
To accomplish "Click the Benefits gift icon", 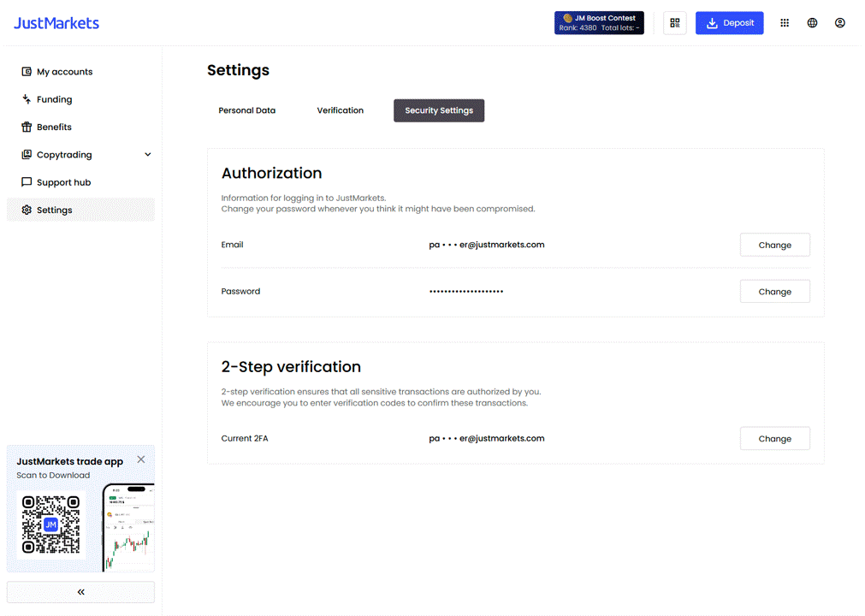I will (x=27, y=127).
